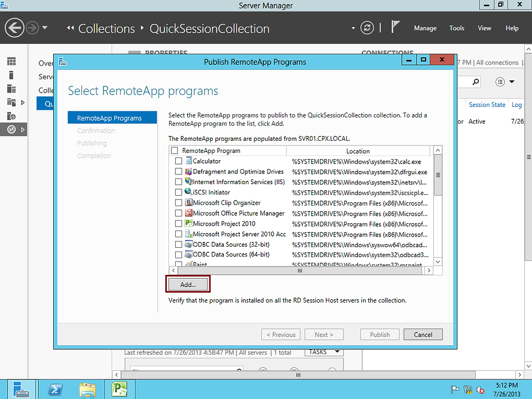Click the Microsoft Office Picture Manager icon
Screen dimensions: 532x399
click(x=188, y=213)
